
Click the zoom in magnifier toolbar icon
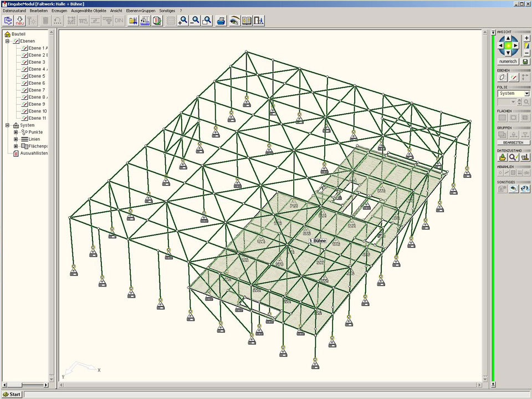pyautogui.click(x=183, y=21)
